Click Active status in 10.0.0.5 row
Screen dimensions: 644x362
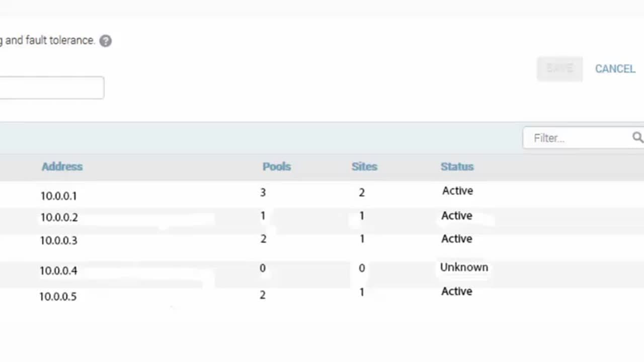click(x=456, y=292)
